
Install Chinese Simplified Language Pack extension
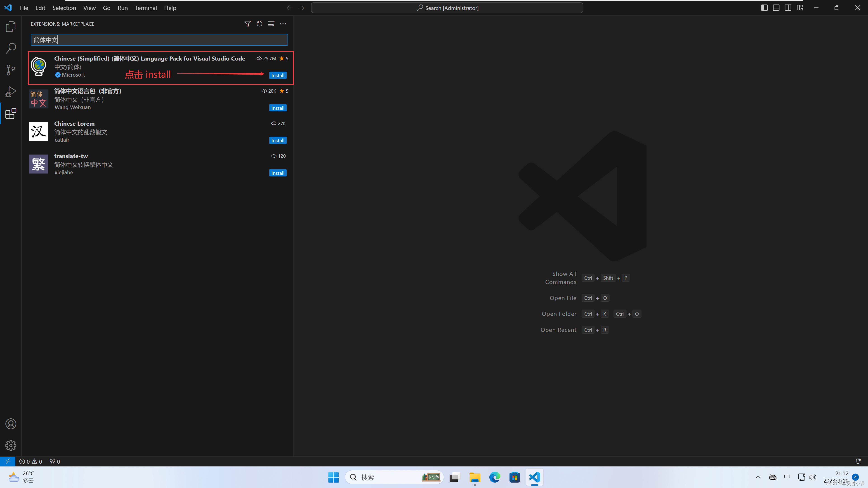pyautogui.click(x=277, y=75)
